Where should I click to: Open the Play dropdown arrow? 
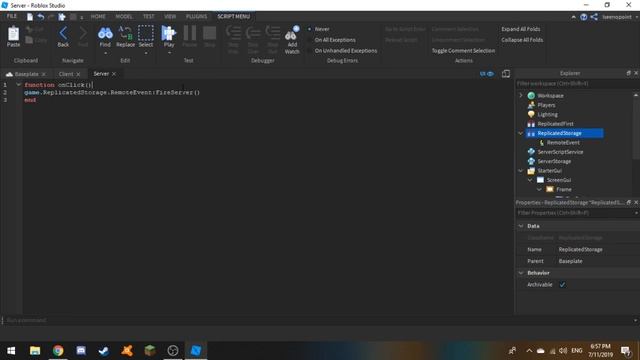[169, 53]
